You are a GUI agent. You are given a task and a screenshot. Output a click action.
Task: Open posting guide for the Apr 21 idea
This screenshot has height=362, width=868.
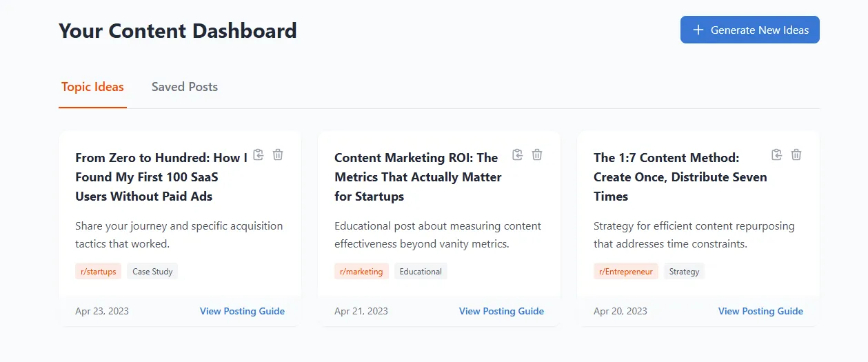click(x=501, y=311)
